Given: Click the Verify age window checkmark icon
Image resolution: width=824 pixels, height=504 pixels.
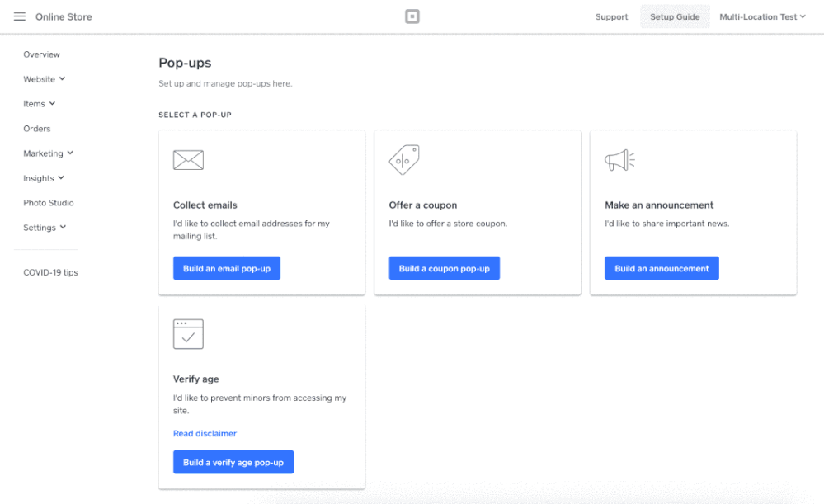Looking at the screenshot, I should (188, 334).
